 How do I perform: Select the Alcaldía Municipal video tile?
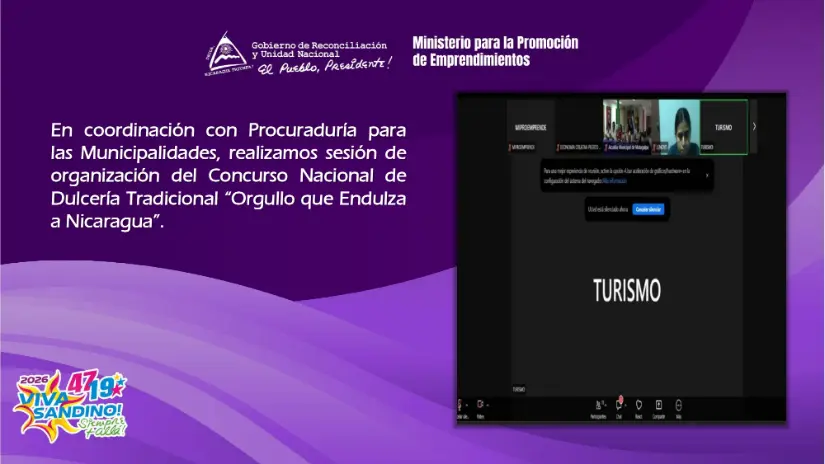pos(627,127)
